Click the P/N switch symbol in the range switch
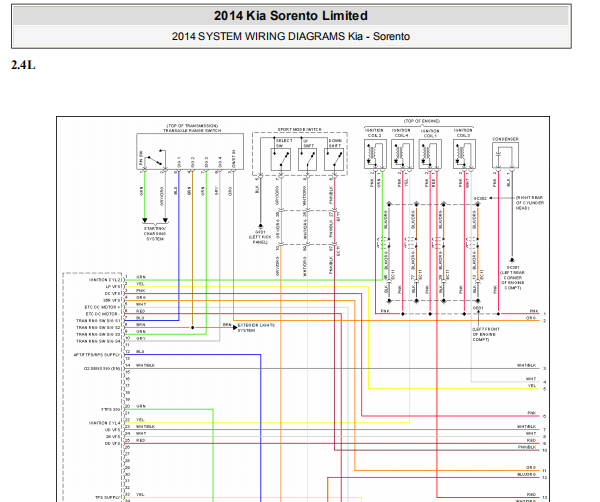The image size is (600, 502). (x=155, y=159)
